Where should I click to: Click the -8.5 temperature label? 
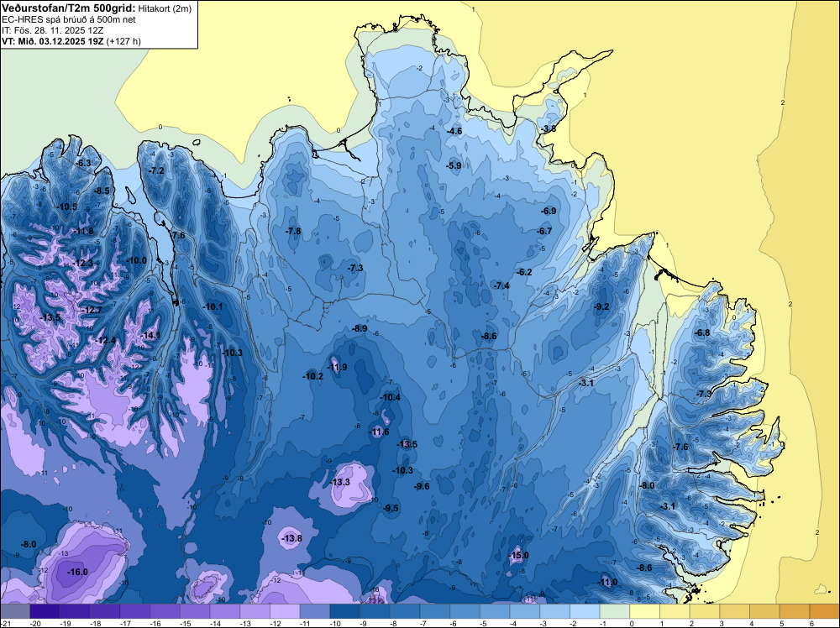[102, 191]
